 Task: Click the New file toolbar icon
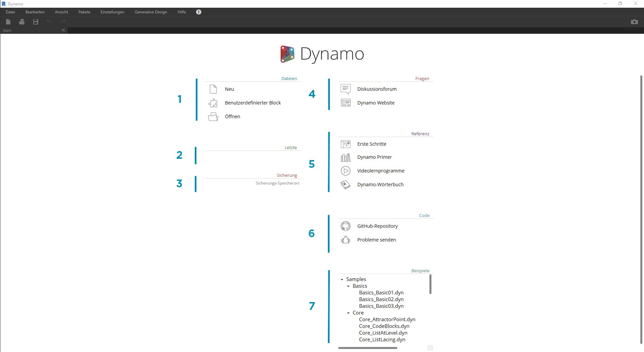(x=8, y=22)
